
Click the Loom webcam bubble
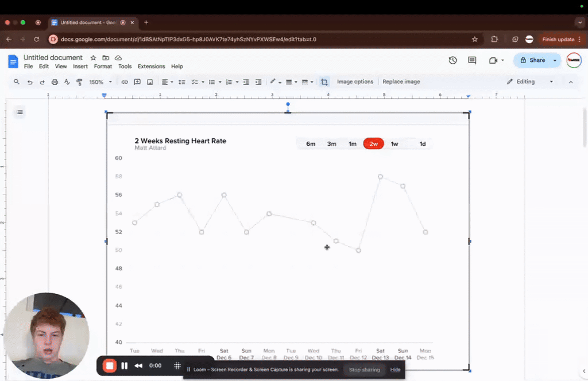[46, 335]
